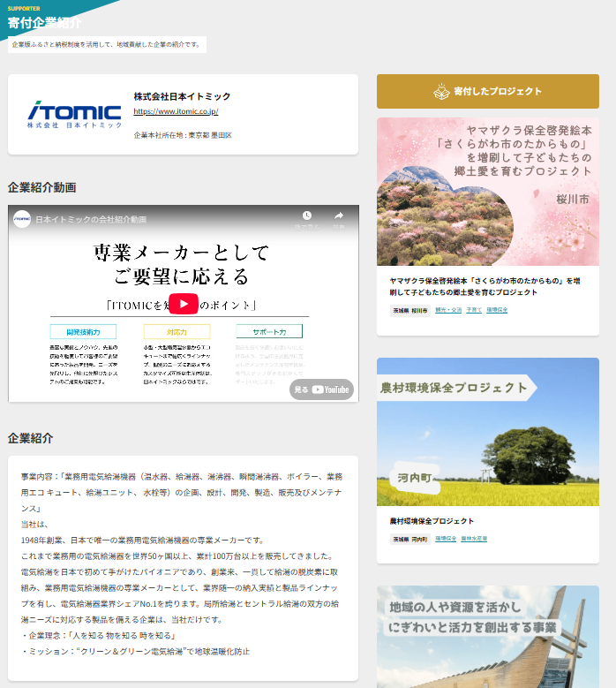
Task: Click the 日本イトミックの会社紹介動画 video title
Action: click(x=91, y=218)
